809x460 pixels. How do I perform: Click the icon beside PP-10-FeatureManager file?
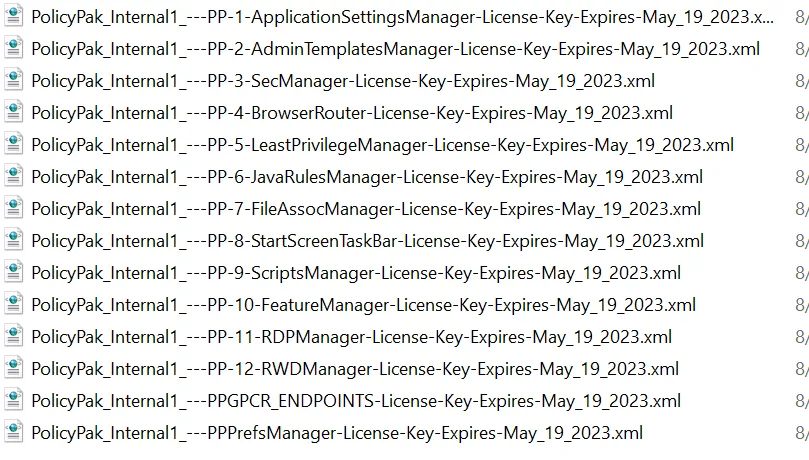13,304
